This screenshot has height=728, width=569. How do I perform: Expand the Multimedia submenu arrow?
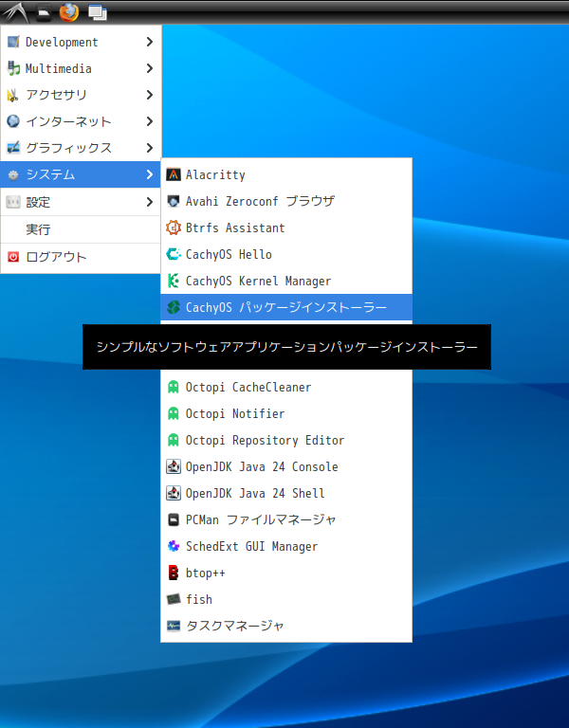tap(149, 68)
